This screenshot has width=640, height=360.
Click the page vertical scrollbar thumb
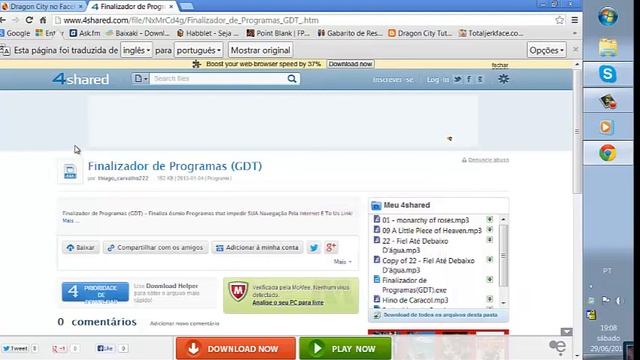[577, 131]
